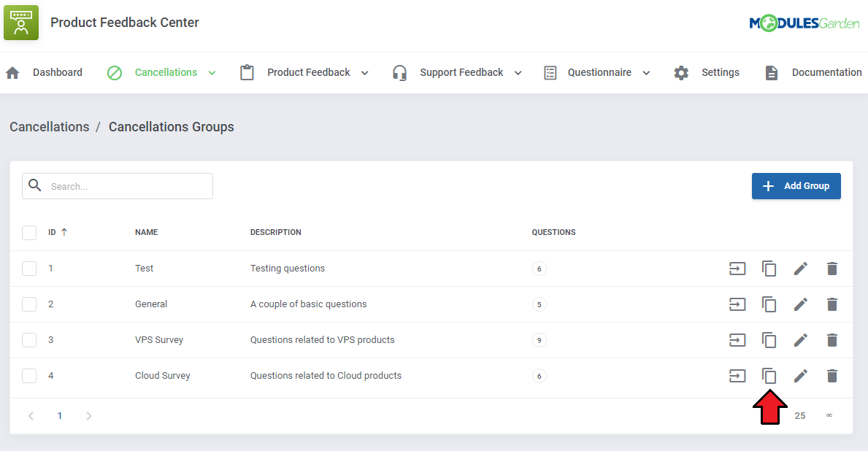This screenshot has height=451, width=868.
Task: Set 25 entries per page
Action: pyautogui.click(x=800, y=415)
